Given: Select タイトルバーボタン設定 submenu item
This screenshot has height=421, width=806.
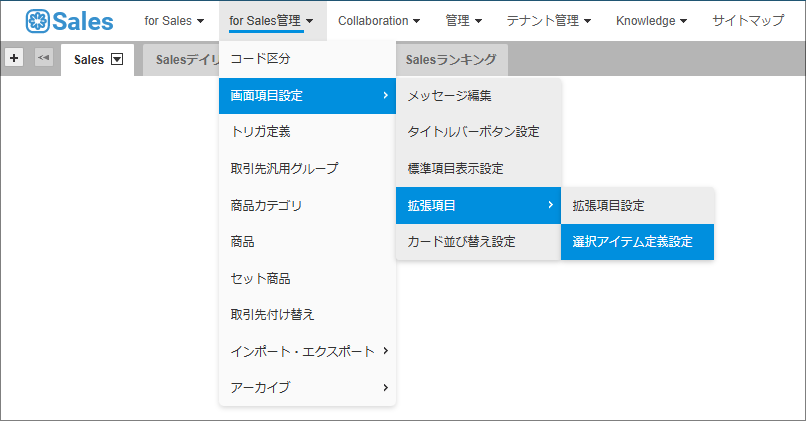Looking at the screenshot, I should tap(478, 132).
